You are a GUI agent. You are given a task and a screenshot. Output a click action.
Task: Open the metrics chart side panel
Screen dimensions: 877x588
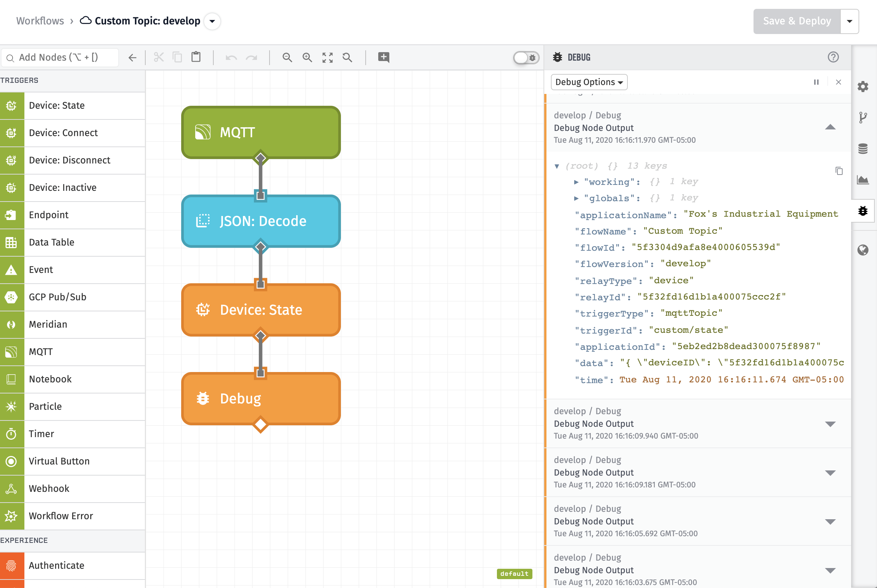point(863,180)
